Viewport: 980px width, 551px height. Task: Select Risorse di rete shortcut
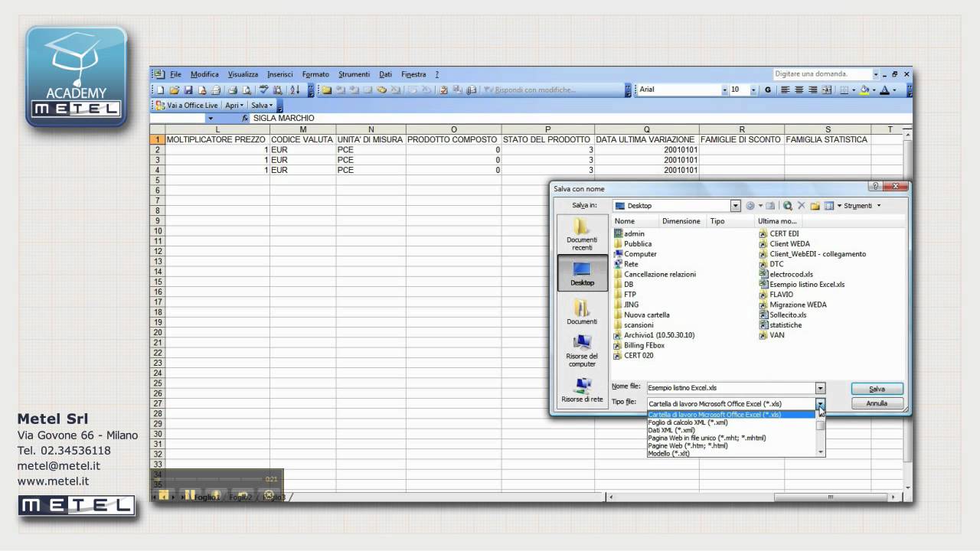[x=582, y=390]
